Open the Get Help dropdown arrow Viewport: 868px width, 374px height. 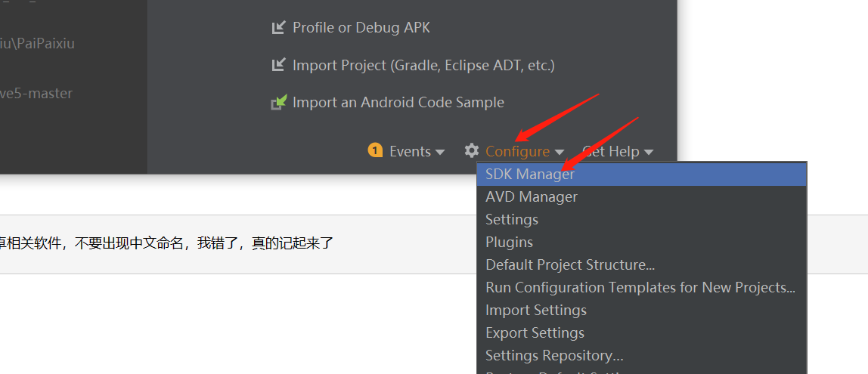tap(649, 152)
